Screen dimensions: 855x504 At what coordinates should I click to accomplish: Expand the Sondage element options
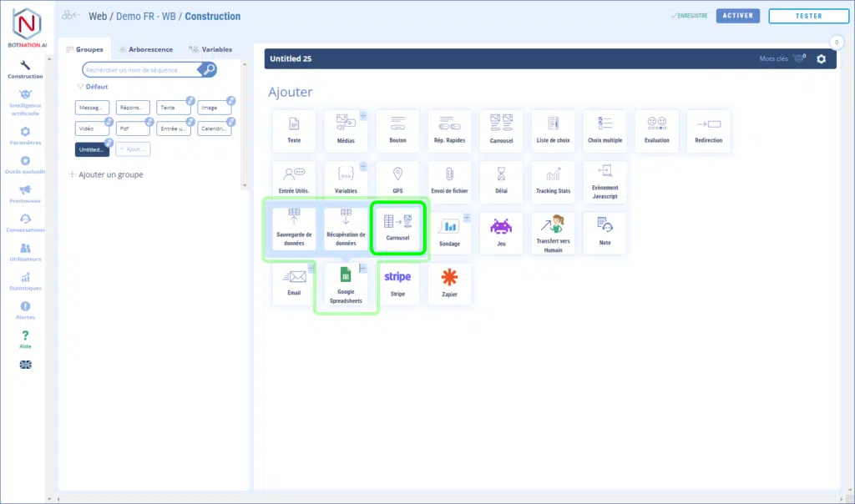(467, 217)
